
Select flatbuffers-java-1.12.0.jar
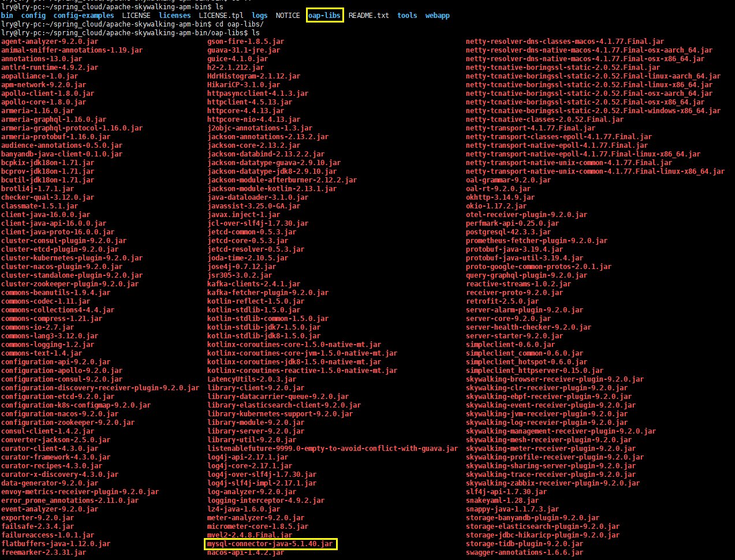click(55, 544)
